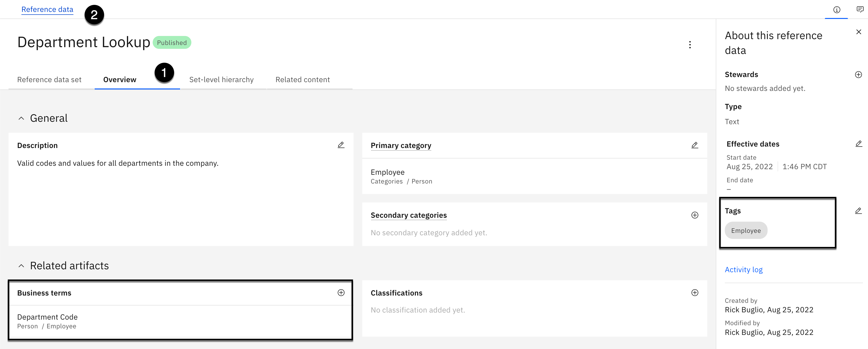Image resolution: width=868 pixels, height=349 pixels.
Task: Add a steward
Action: click(x=858, y=75)
